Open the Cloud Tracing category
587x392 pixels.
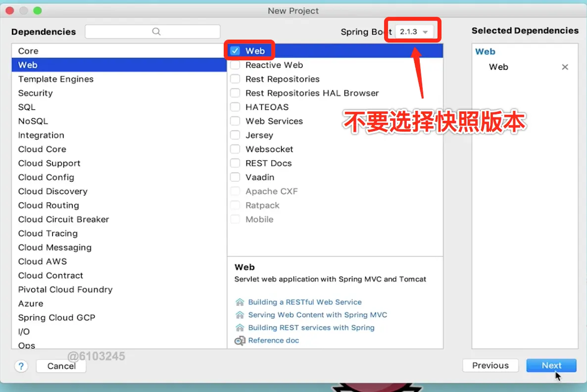pyautogui.click(x=119, y=233)
